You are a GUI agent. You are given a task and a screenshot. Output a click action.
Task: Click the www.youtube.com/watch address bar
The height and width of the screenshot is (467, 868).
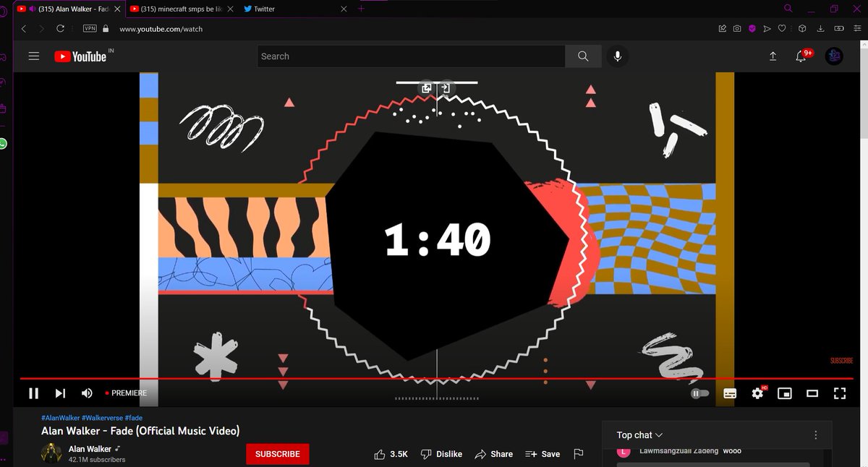161,29
